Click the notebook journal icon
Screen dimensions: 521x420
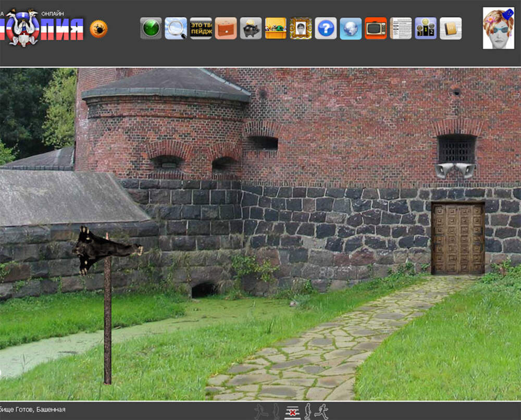[x=451, y=28]
